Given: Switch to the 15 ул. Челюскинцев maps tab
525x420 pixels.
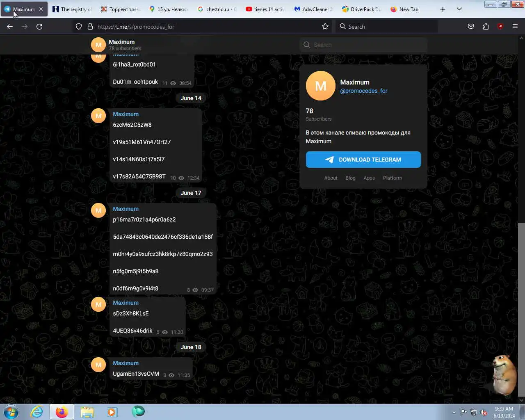Looking at the screenshot, I should [x=169, y=9].
